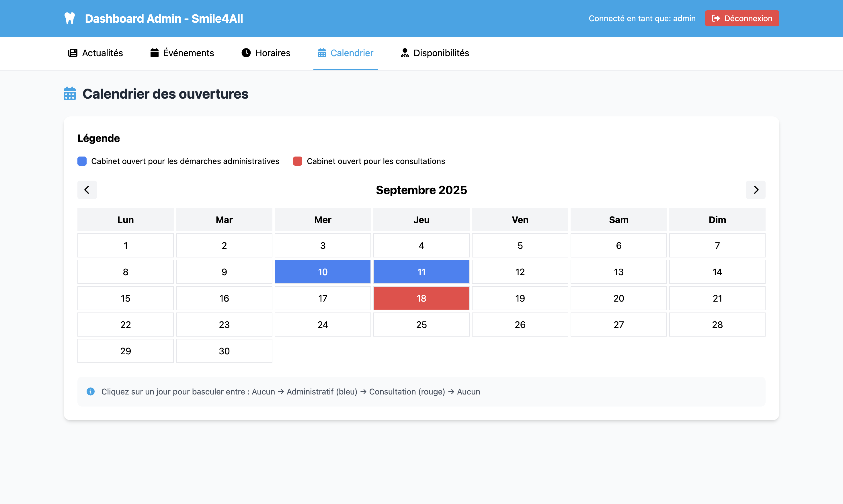Screen dimensions: 843x504
Task: Click the info icon in the hint box
Action: tap(90, 392)
